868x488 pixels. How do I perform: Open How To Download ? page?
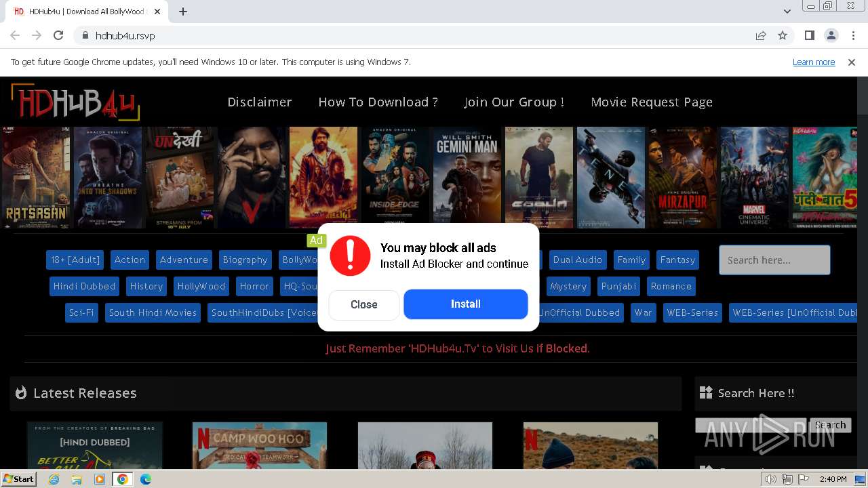tap(378, 102)
